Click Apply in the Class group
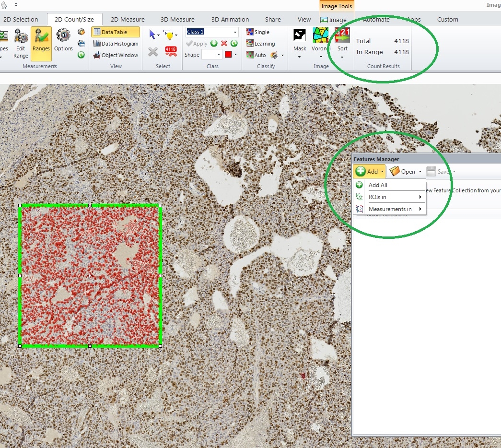The image size is (501, 448). [x=197, y=44]
